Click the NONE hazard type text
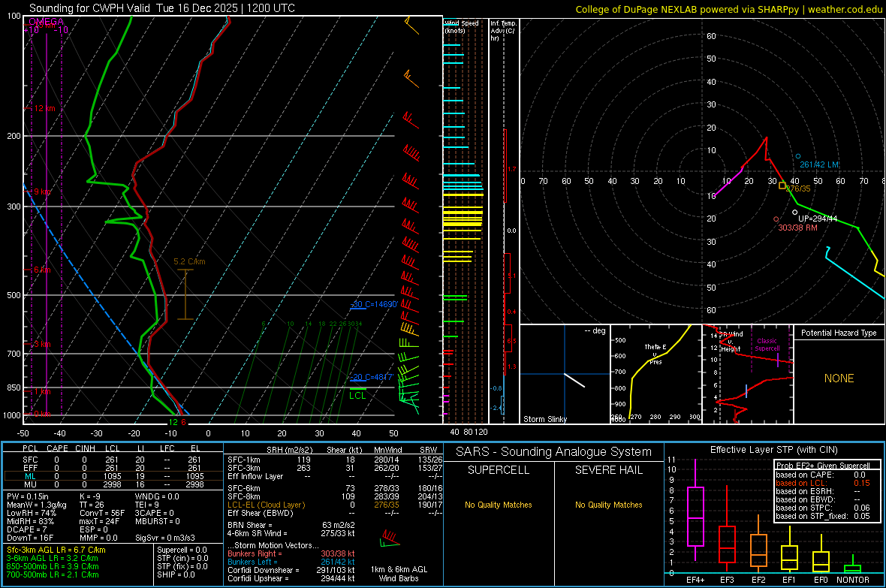886x588 pixels. point(839,378)
